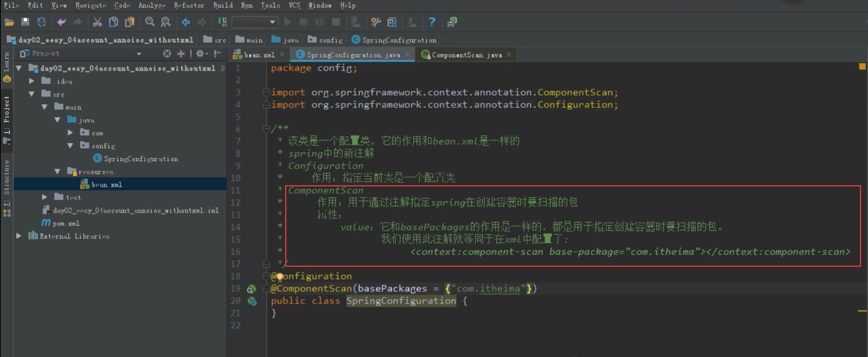Fold the doc comment at line 6
The image size is (868, 357).
[x=266, y=129]
